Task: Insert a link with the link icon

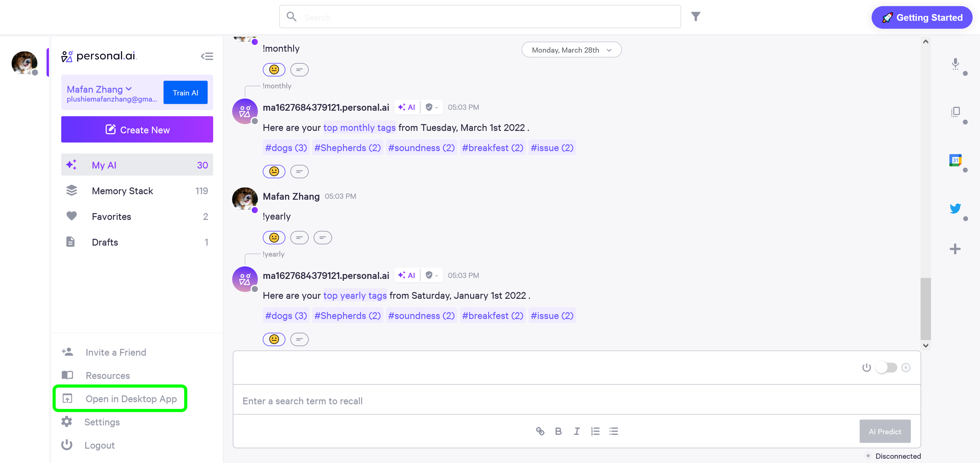Action: pyautogui.click(x=540, y=431)
